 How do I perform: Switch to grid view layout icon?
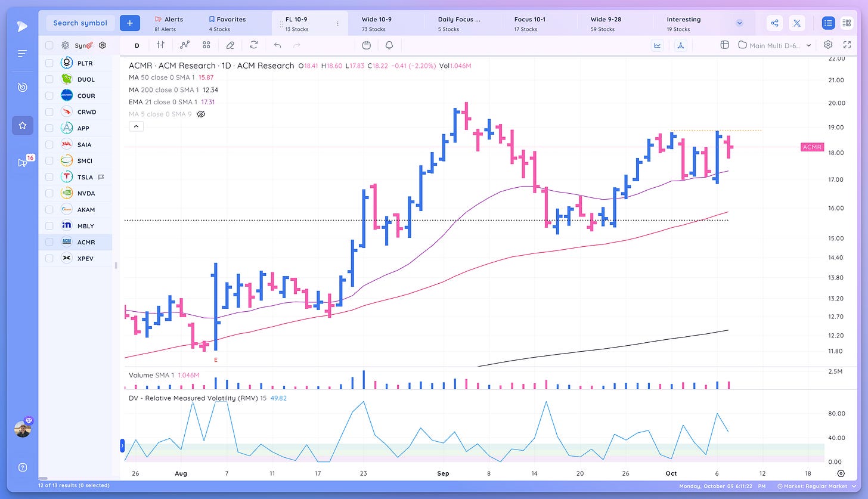coord(846,23)
